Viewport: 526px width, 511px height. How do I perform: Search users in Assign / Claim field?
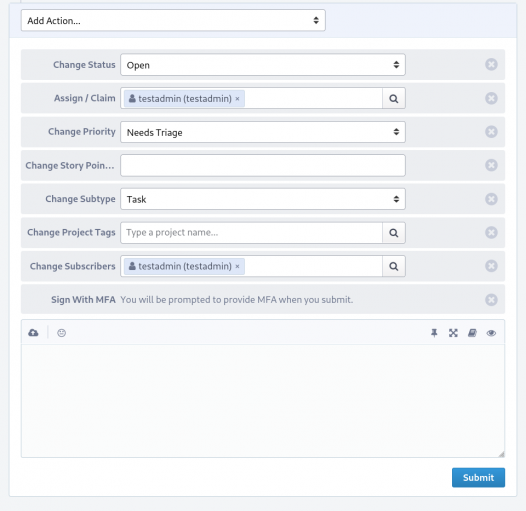394,98
